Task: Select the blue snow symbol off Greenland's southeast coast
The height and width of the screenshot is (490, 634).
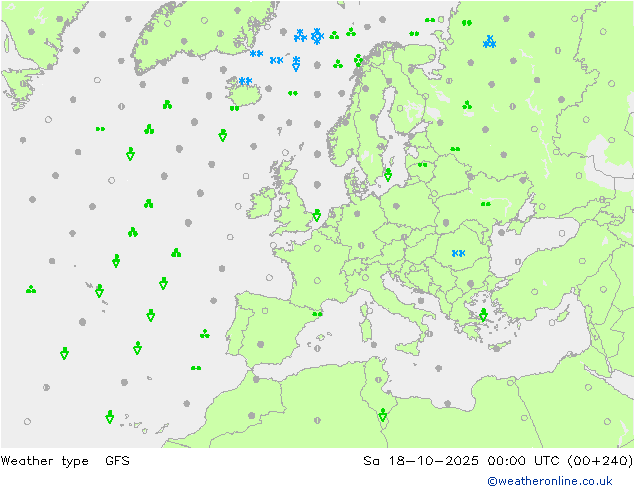Action: (x=256, y=53)
